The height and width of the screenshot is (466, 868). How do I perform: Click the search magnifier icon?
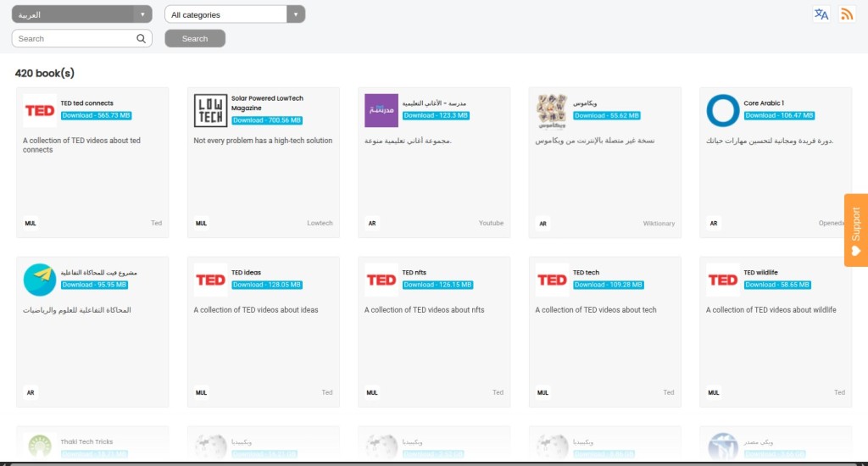tap(142, 39)
